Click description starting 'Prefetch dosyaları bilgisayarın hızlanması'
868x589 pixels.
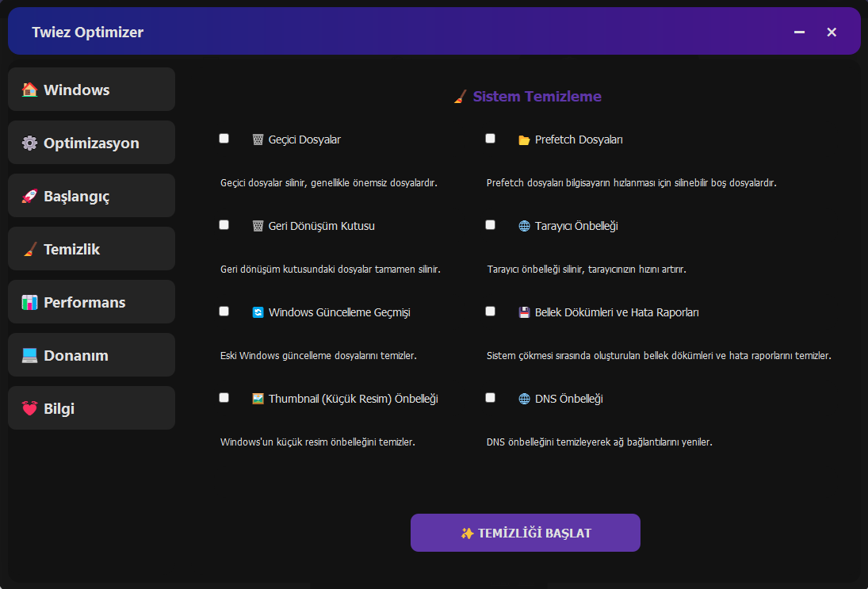pos(632,182)
